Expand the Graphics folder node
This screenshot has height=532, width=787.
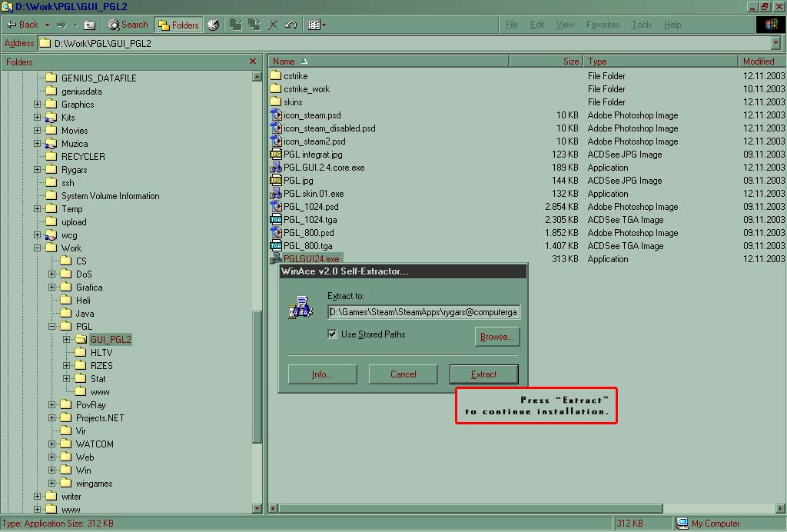pos(37,105)
